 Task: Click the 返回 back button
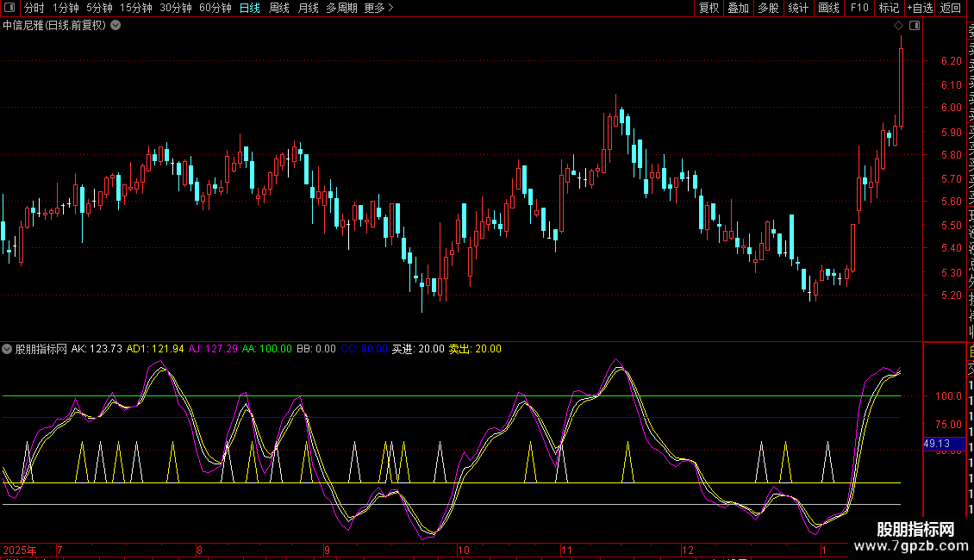[x=951, y=9]
